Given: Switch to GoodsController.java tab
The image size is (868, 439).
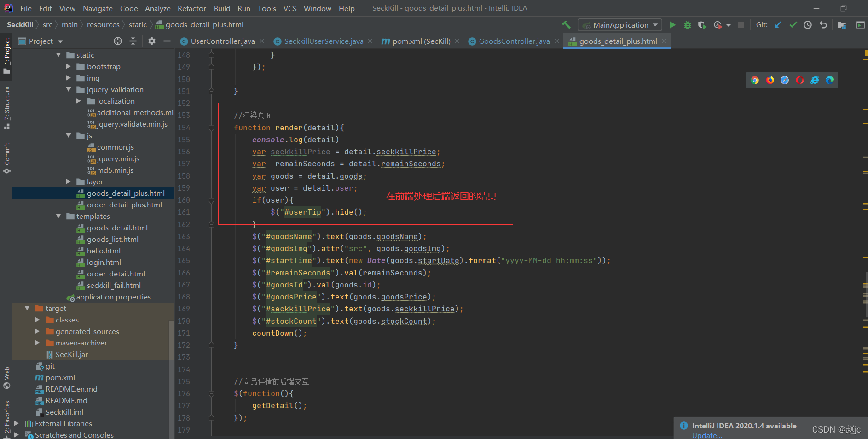Looking at the screenshot, I should point(514,41).
